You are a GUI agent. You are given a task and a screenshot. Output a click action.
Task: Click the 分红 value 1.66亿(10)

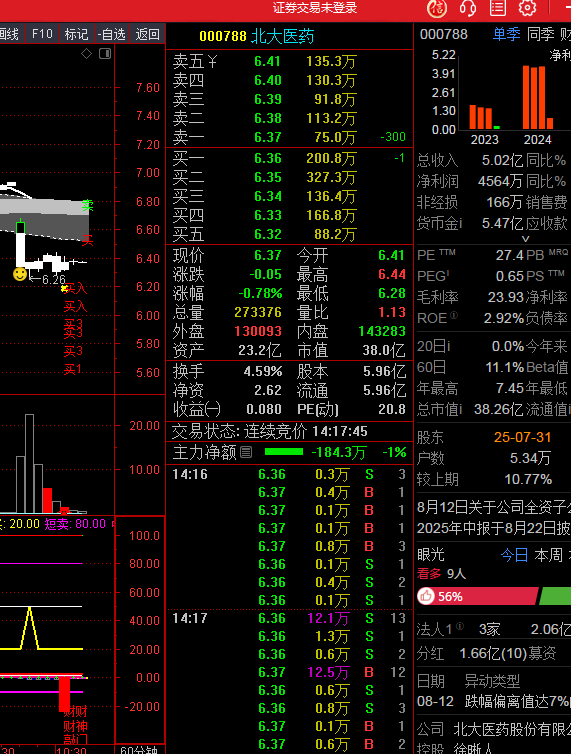(493, 653)
